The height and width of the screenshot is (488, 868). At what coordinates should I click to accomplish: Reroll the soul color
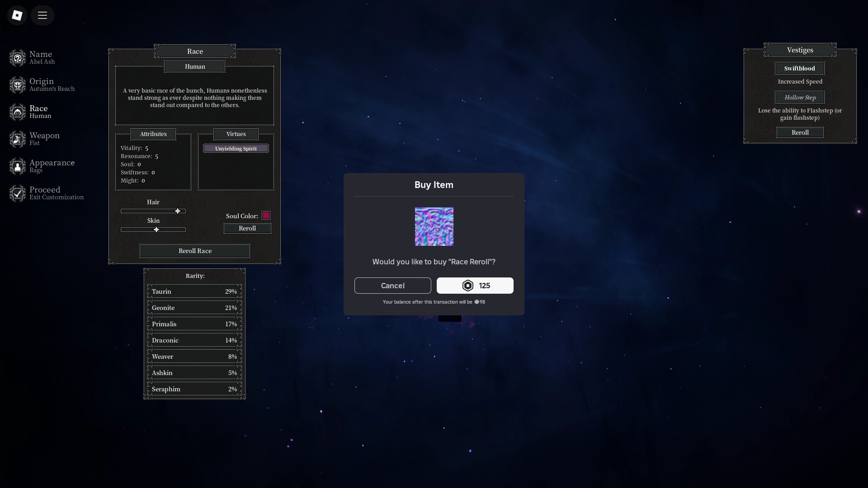pos(247,229)
